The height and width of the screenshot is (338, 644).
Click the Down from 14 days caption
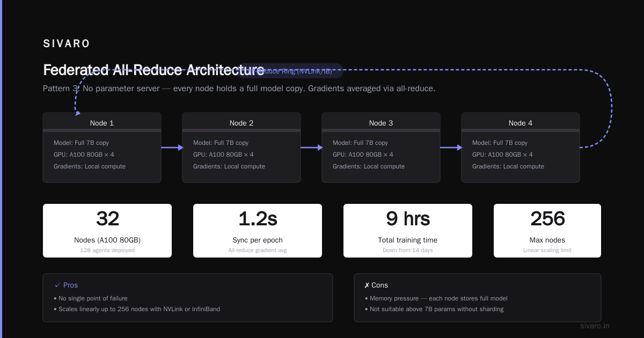(x=408, y=250)
